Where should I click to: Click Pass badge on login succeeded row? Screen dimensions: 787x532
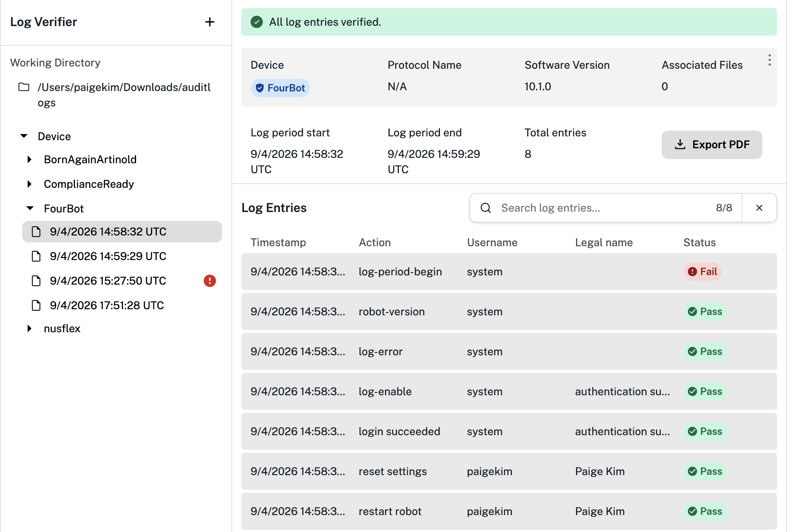(705, 431)
